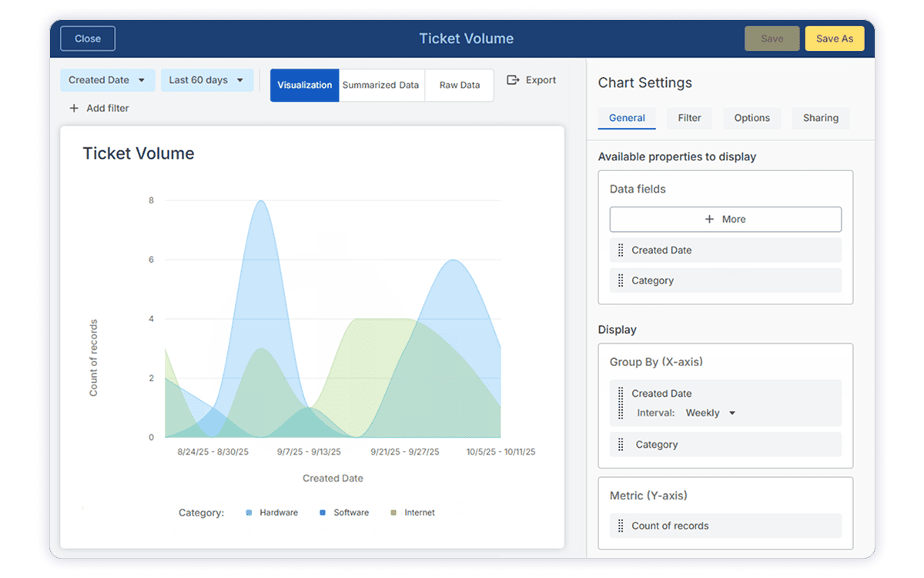
Task: Switch to the Raw Data view
Action: [460, 86]
